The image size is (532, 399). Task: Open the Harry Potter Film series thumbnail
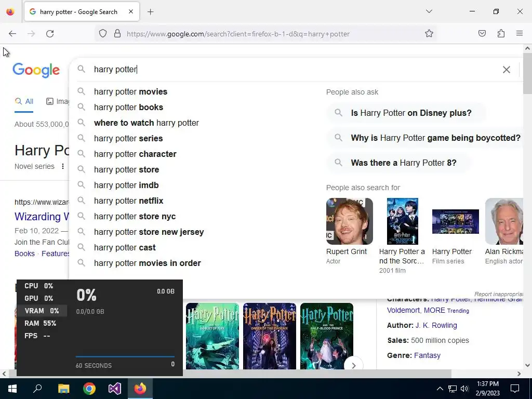point(455,221)
